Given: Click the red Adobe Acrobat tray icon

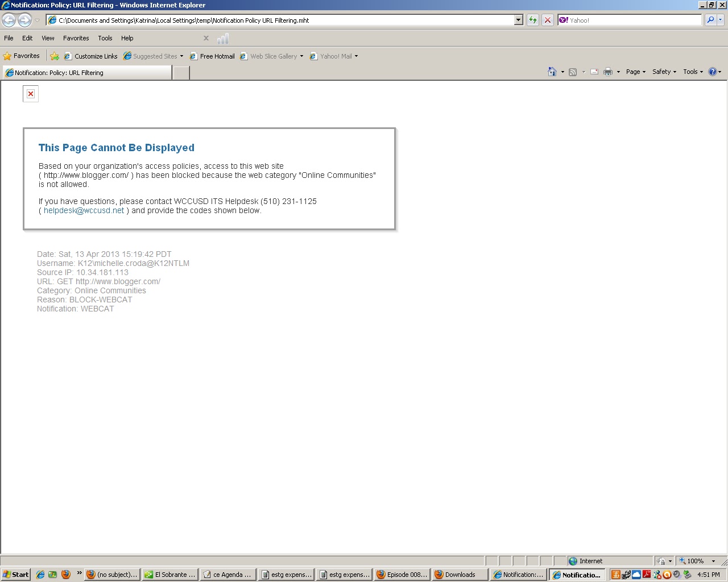Looking at the screenshot, I should (647, 575).
